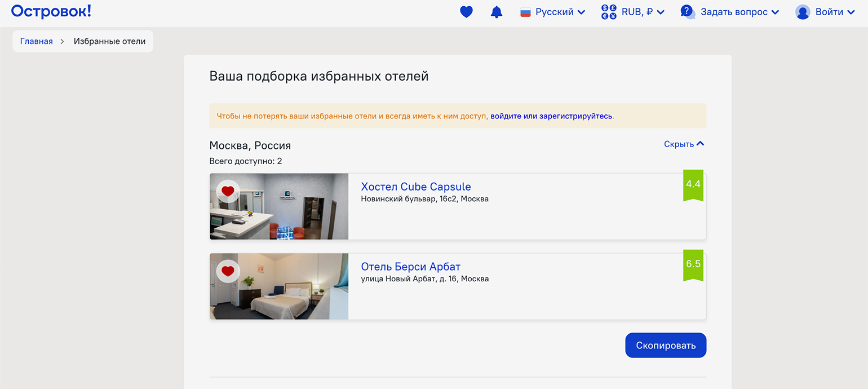Click the currency coins icon

click(x=609, y=12)
